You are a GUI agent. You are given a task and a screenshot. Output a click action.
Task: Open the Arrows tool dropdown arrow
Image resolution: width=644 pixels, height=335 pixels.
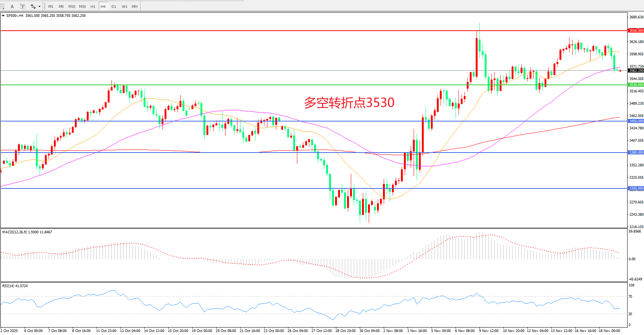[39, 6]
